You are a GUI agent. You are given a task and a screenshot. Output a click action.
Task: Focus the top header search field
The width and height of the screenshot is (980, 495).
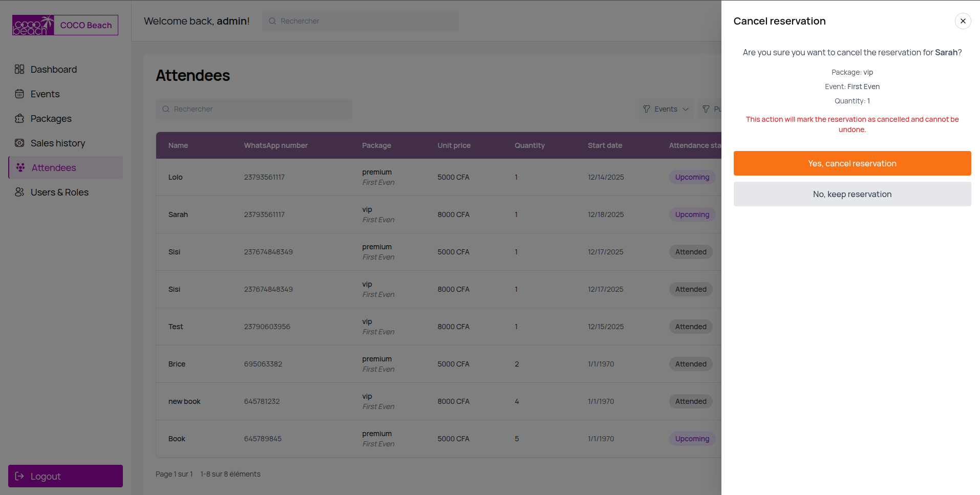click(360, 21)
